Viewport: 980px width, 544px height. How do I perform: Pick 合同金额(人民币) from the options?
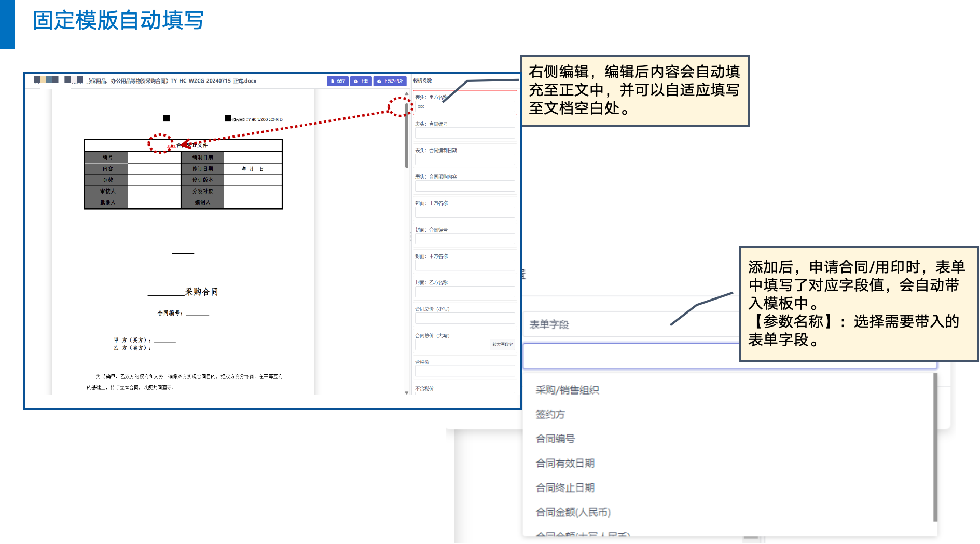pyautogui.click(x=573, y=512)
